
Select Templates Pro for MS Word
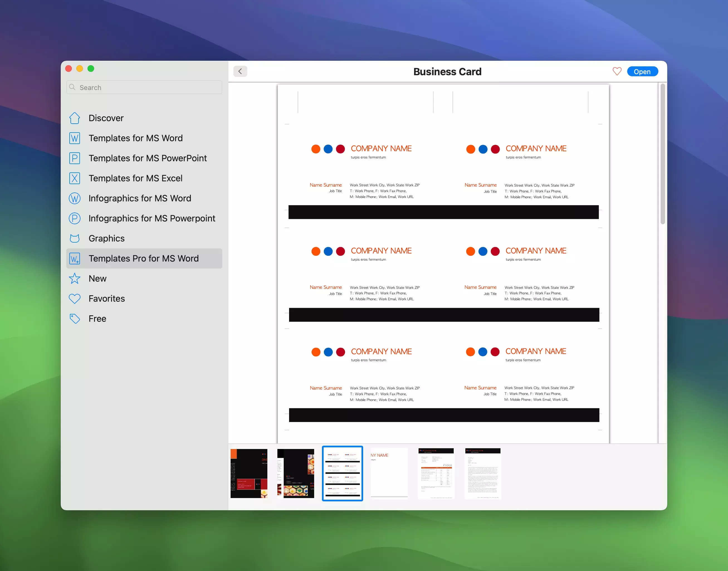pos(143,258)
